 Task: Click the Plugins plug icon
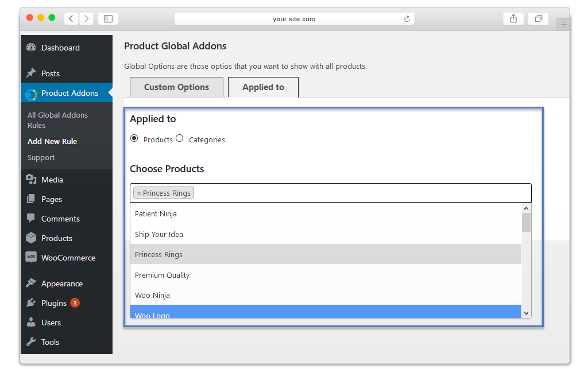(x=31, y=302)
